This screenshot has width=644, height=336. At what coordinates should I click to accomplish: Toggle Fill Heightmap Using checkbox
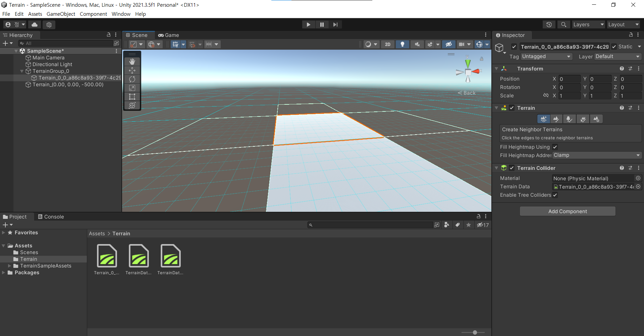pos(555,147)
